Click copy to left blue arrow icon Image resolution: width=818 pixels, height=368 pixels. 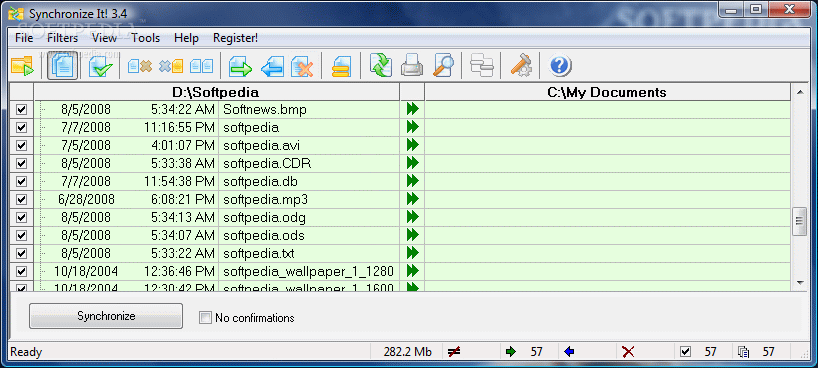click(x=272, y=66)
